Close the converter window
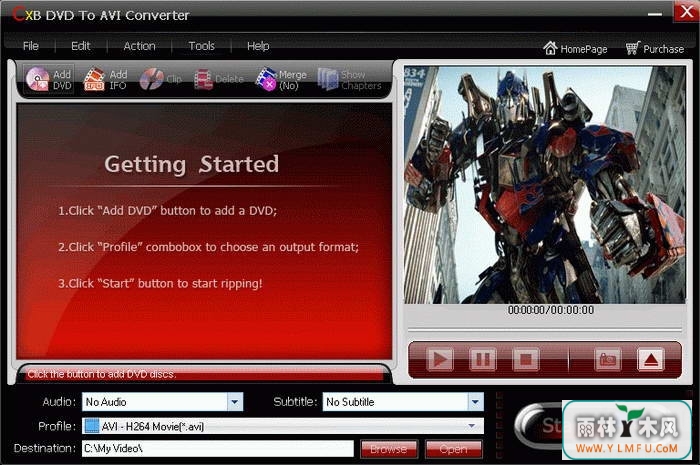 [x=687, y=12]
